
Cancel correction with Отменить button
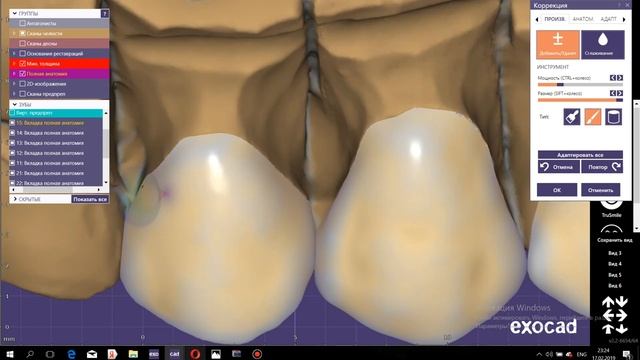tap(600, 190)
